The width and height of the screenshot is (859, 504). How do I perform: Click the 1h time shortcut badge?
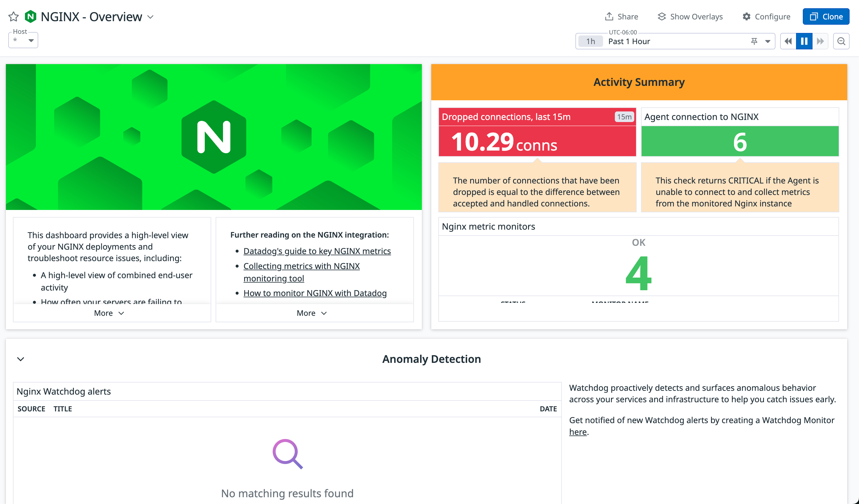[590, 41]
